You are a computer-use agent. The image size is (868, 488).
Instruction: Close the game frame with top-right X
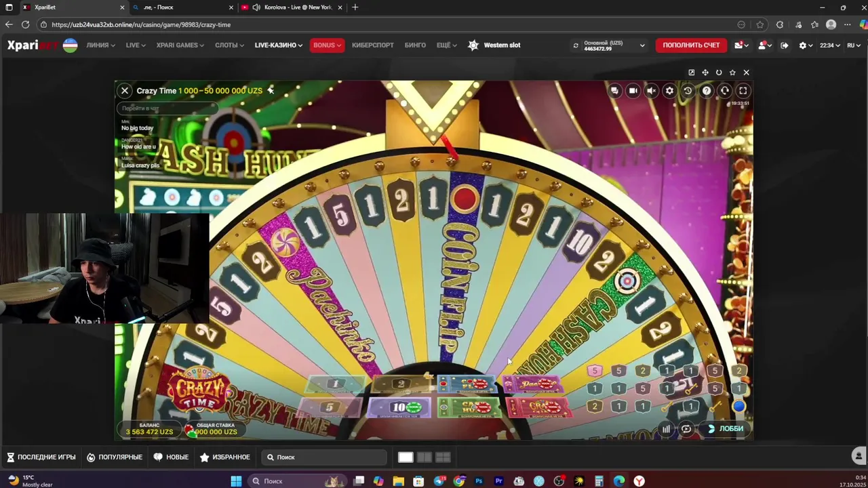(x=746, y=73)
